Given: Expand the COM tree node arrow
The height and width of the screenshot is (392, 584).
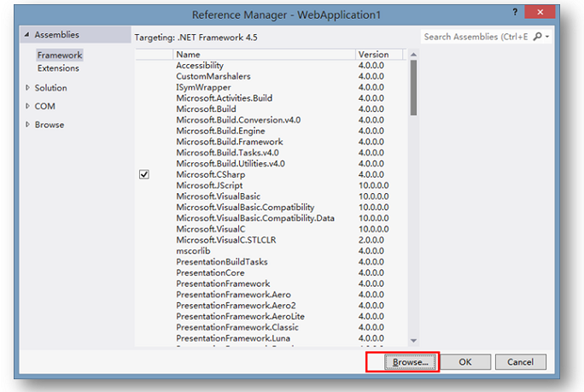Looking at the screenshot, I should pyautogui.click(x=27, y=106).
